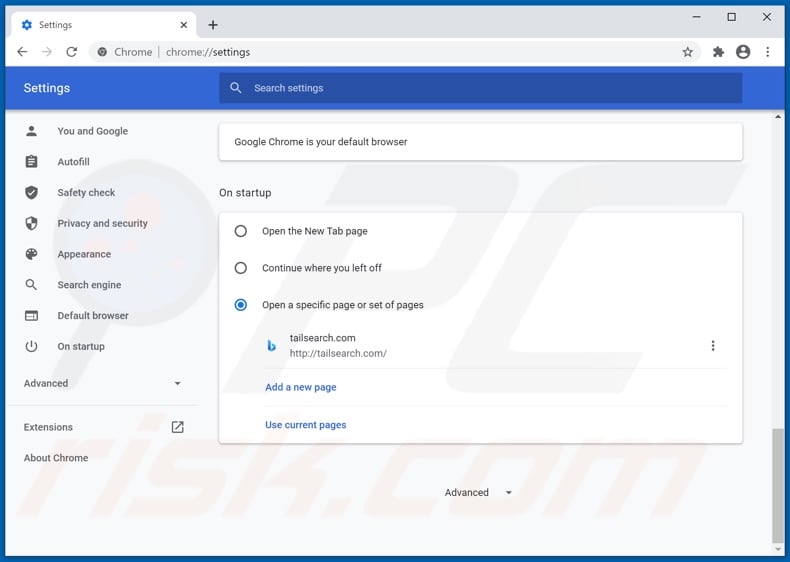Open Search engine settings
This screenshot has width=790, height=562.
click(89, 285)
